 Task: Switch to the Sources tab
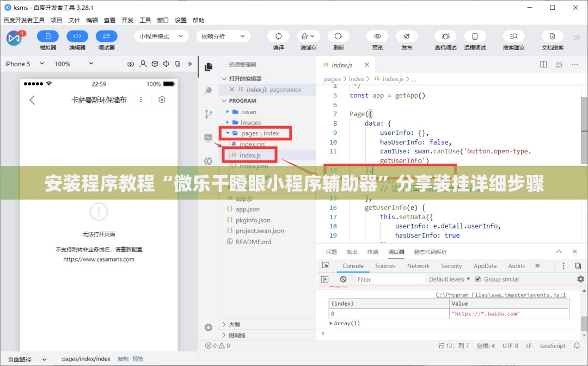tap(385, 265)
